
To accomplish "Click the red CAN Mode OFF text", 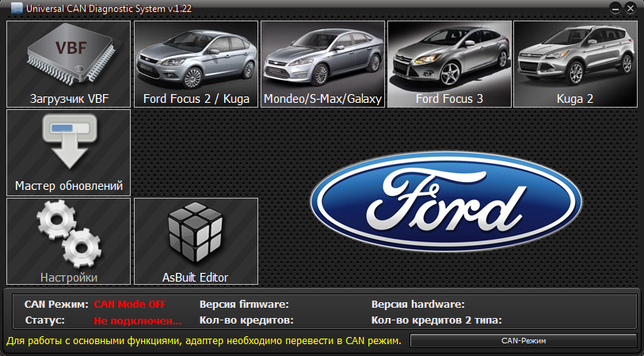I will coord(129,305).
